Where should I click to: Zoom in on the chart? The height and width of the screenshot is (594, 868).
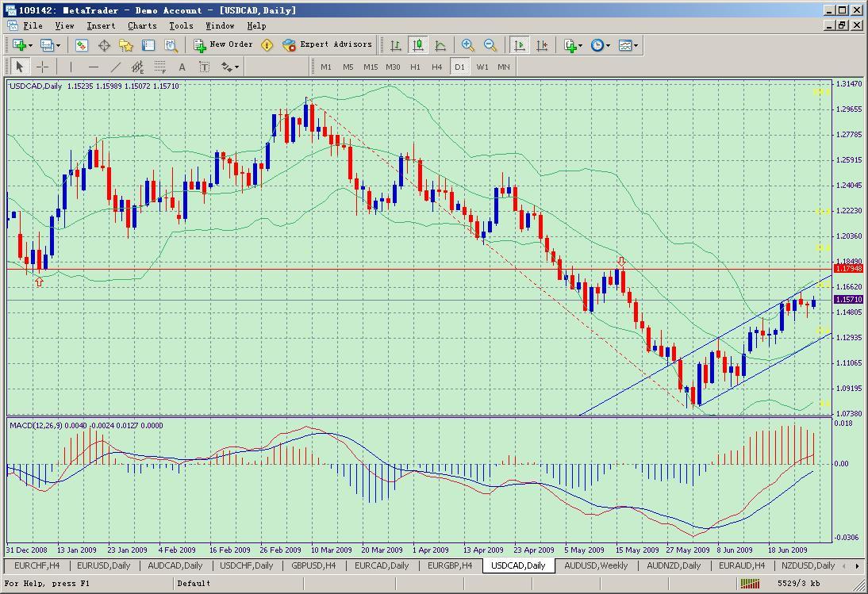[x=467, y=45]
